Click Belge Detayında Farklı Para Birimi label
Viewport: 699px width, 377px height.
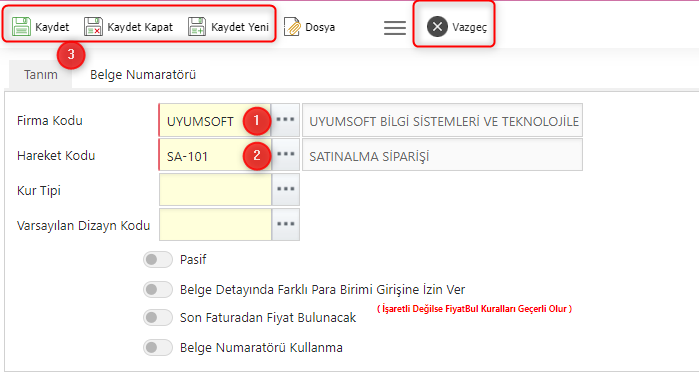(x=322, y=290)
